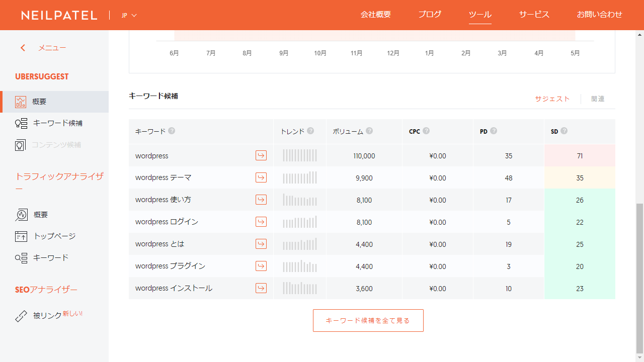This screenshot has width=644, height=362.
Task: Click the 12月 label on chart axis
Action: pyautogui.click(x=393, y=53)
